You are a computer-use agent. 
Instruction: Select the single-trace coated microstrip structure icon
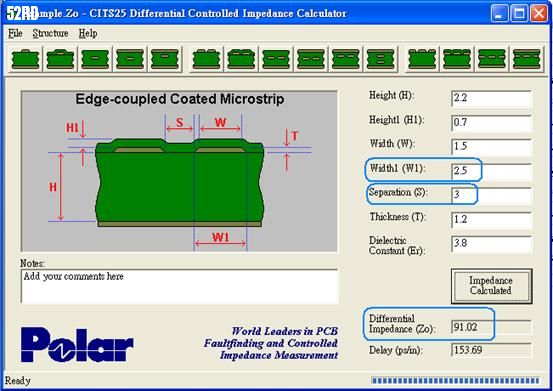(60, 59)
